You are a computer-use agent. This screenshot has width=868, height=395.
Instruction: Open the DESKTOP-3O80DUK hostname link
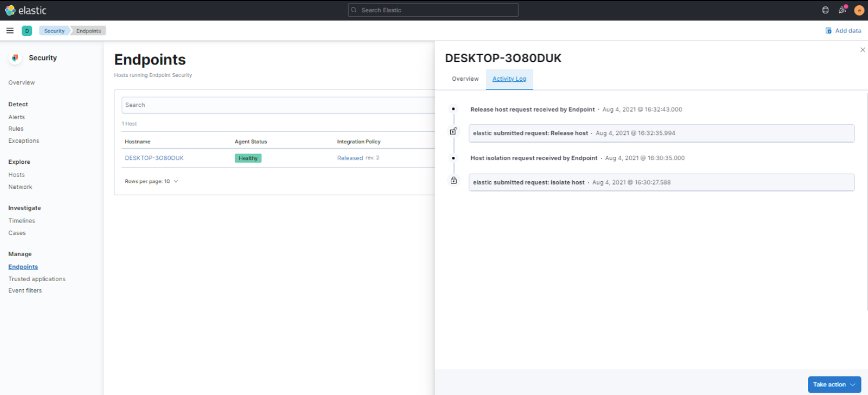click(x=155, y=157)
